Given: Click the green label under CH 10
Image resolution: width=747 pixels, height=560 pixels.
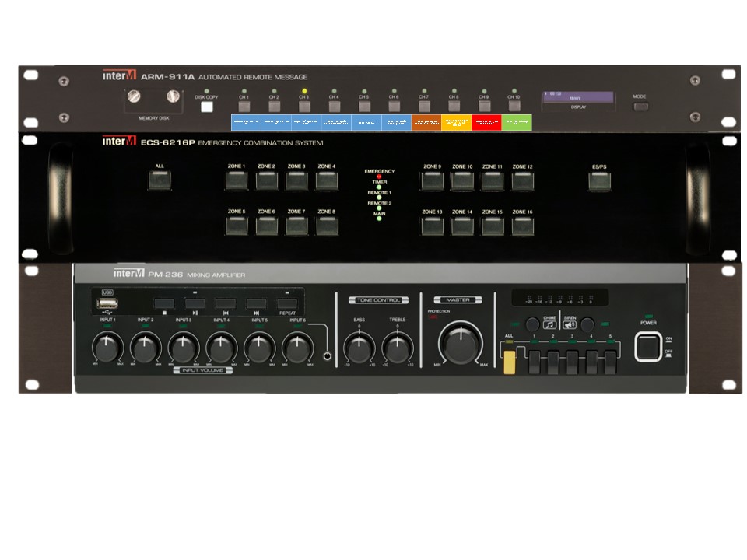Looking at the screenshot, I should (517, 122).
